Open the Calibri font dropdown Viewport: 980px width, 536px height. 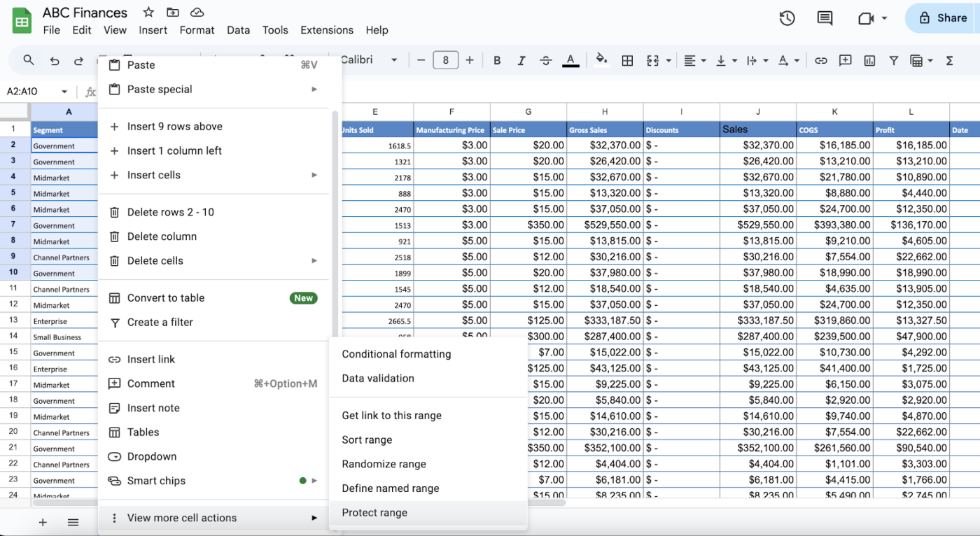[370, 60]
